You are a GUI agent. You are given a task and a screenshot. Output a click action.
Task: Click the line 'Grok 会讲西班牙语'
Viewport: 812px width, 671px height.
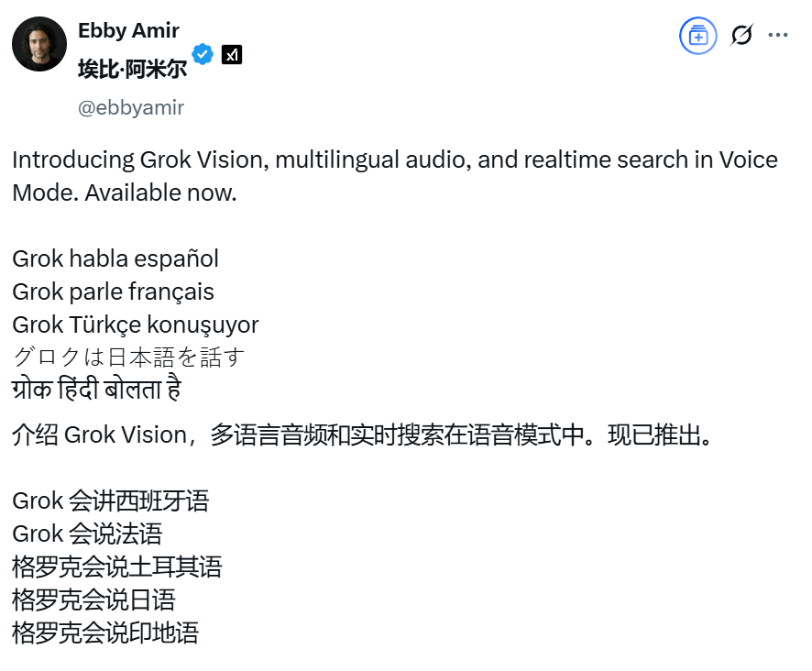(111, 501)
